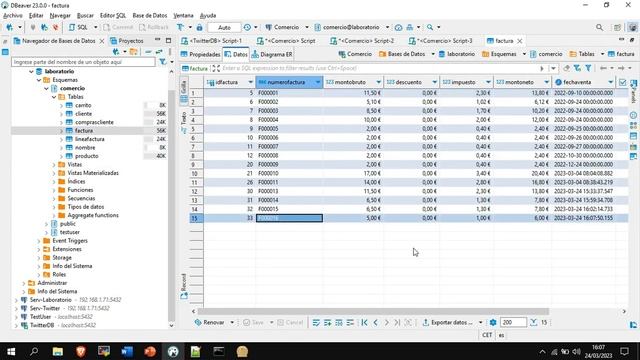Switch to Grilla grid view side tab
Screen dimensions: 640x360
(x=184, y=91)
